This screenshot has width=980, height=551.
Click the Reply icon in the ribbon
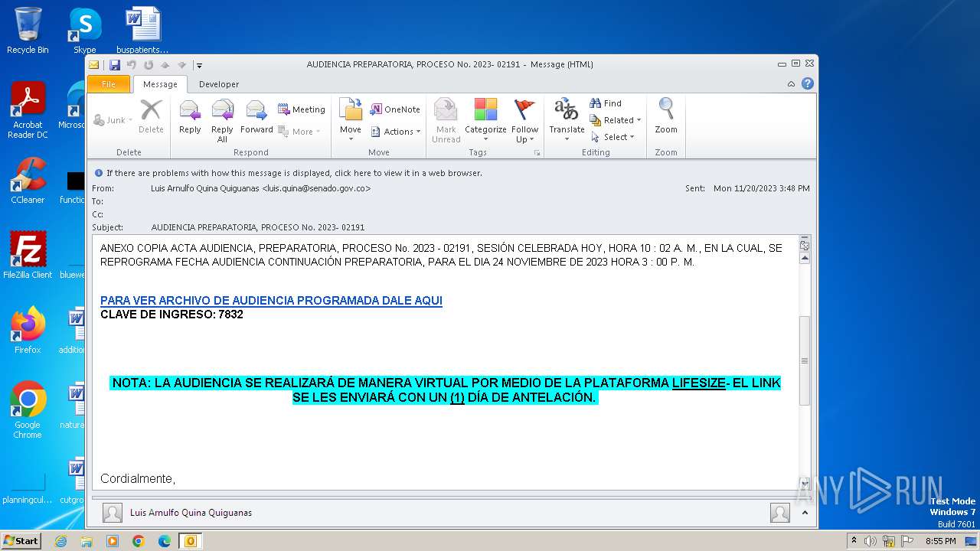point(190,118)
